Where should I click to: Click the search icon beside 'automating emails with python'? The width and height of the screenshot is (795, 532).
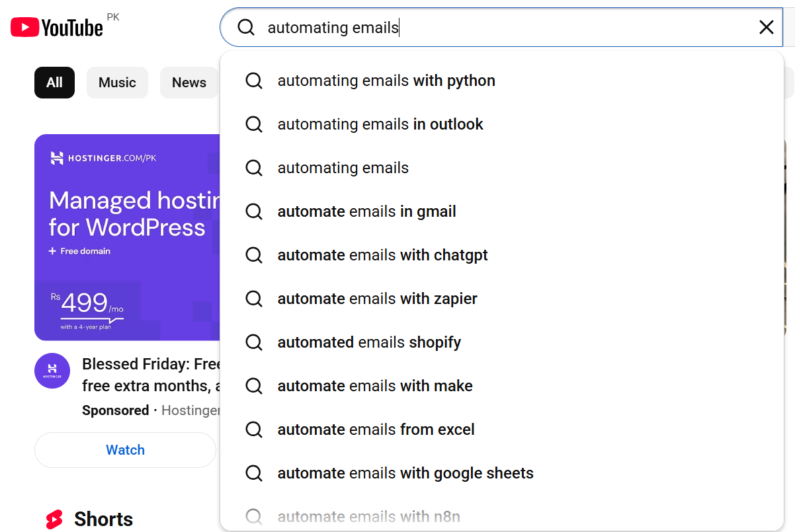pyautogui.click(x=254, y=81)
